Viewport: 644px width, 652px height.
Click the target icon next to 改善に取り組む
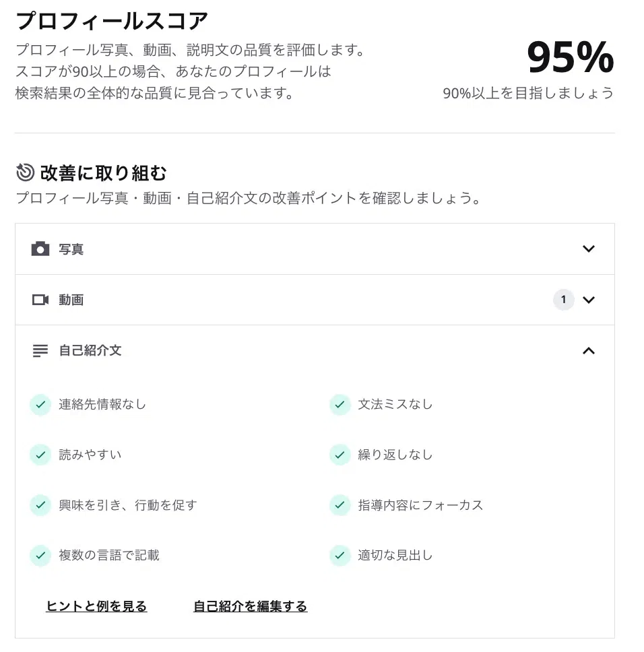point(26,172)
